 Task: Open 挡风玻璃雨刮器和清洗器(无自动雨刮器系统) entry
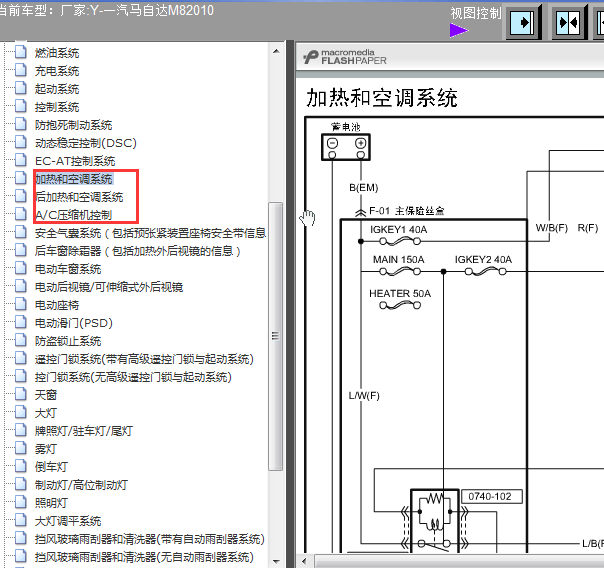(x=144, y=557)
